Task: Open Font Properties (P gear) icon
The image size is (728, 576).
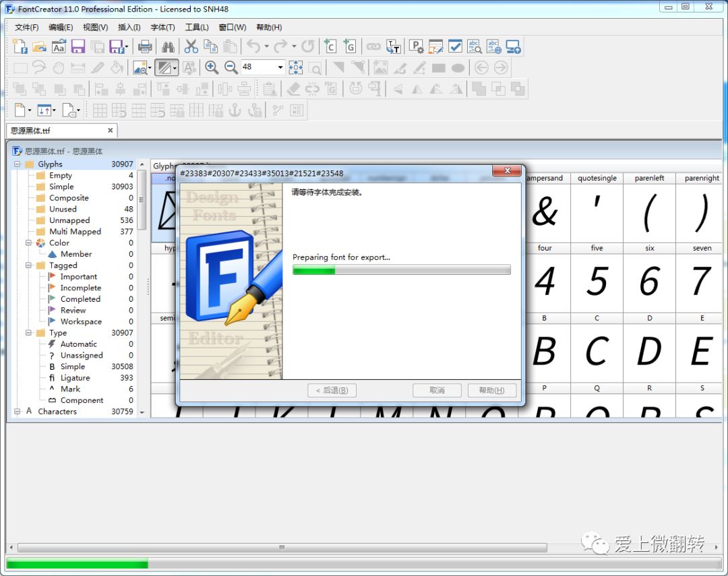Action: click(x=416, y=46)
